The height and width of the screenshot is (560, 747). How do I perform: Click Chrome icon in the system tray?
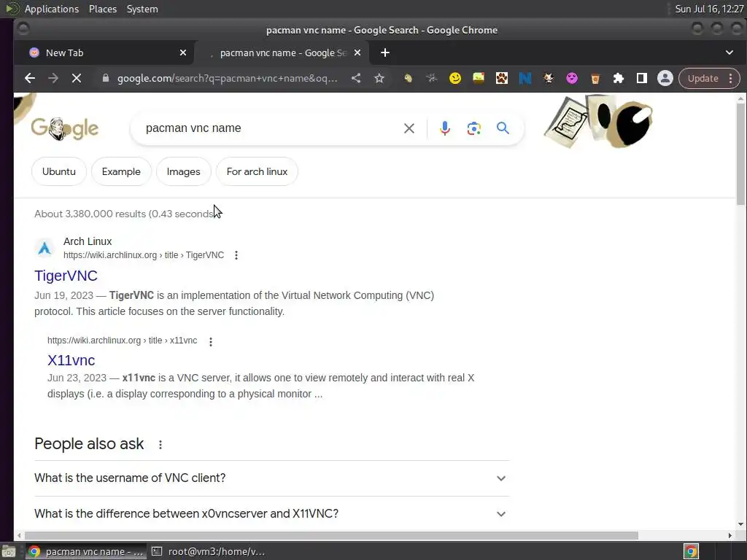click(x=691, y=551)
